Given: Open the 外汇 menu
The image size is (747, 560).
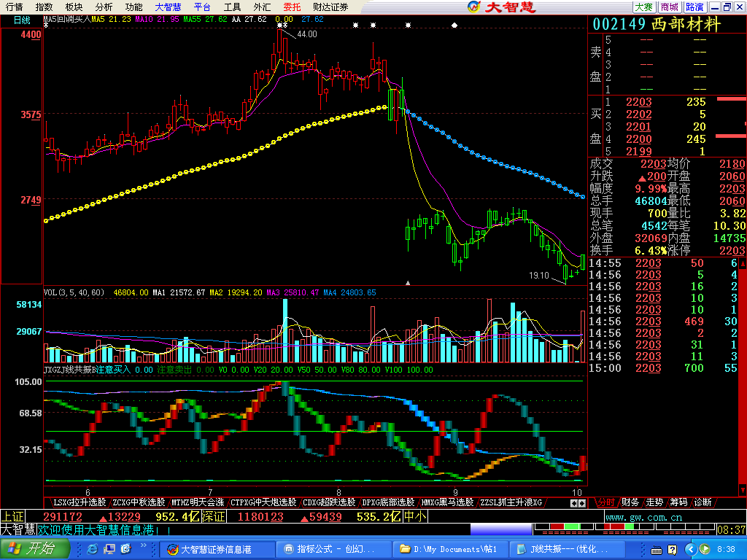Looking at the screenshot, I should click(x=262, y=7).
